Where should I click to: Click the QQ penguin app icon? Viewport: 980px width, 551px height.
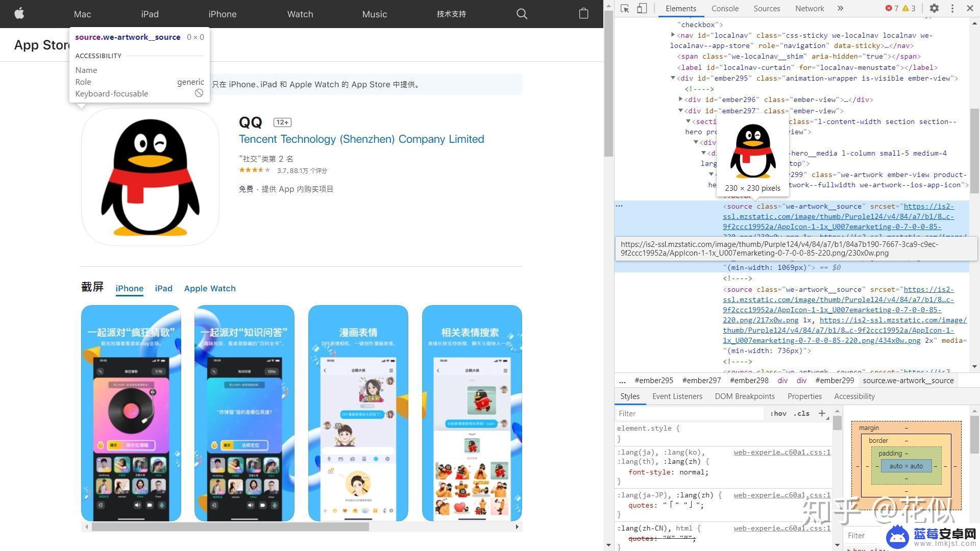pyautogui.click(x=150, y=177)
